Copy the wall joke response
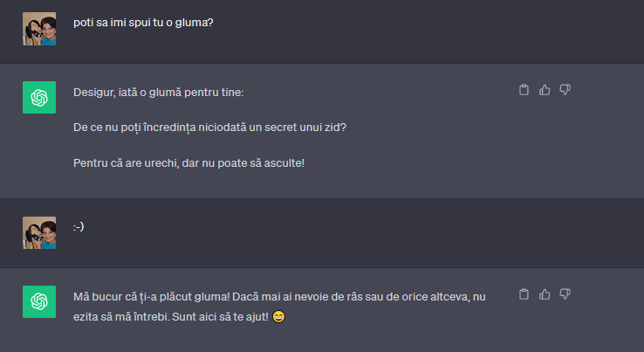This screenshot has width=644, height=352. click(524, 89)
